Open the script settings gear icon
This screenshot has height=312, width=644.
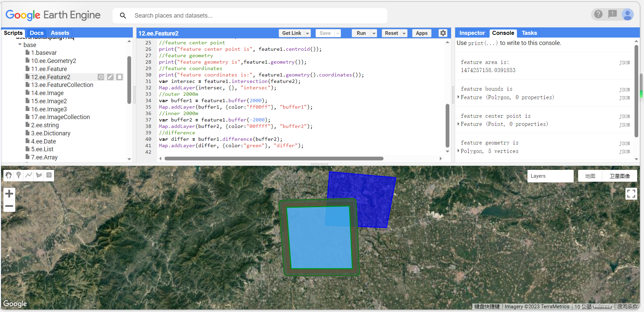click(443, 33)
